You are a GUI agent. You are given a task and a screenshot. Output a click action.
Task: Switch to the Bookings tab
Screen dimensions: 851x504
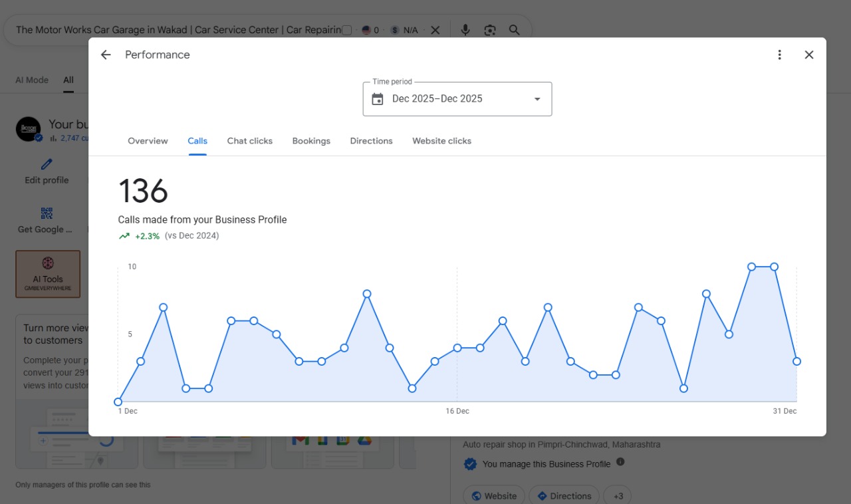pyautogui.click(x=311, y=141)
